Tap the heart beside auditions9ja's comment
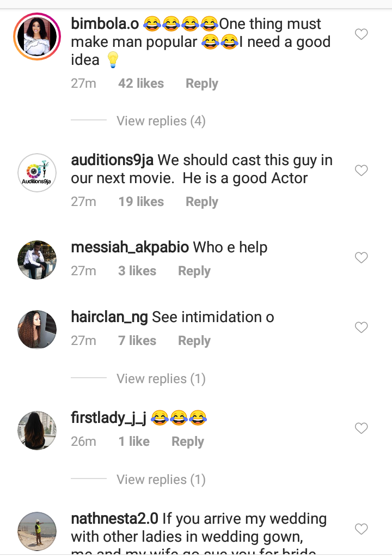The height and width of the screenshot is (557, 392). (x=362, y=171)
